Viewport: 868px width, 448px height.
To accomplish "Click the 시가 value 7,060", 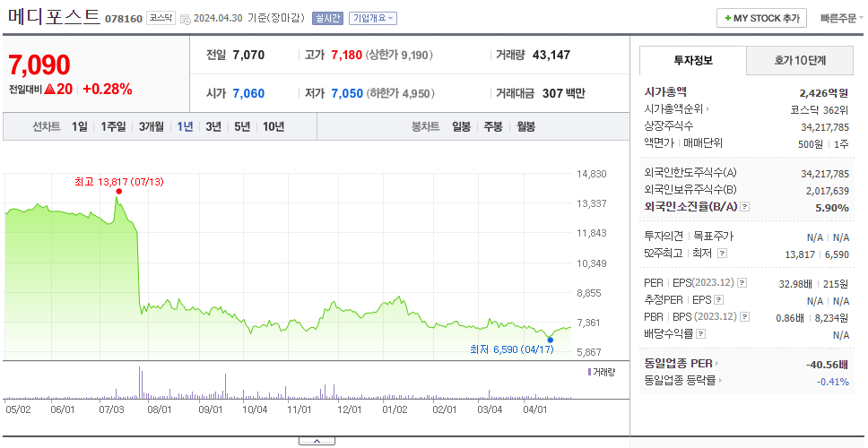I will click(x=248, y=93).
